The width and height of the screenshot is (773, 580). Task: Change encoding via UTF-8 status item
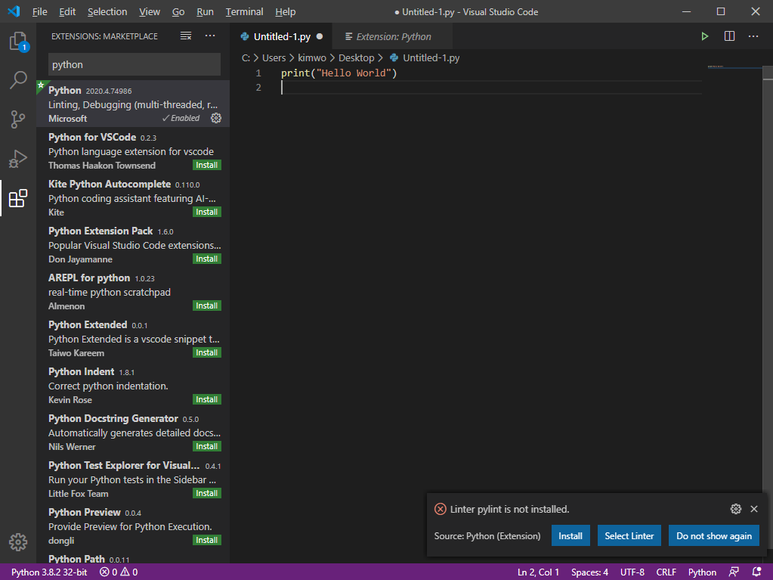click(x=632, y=572)
